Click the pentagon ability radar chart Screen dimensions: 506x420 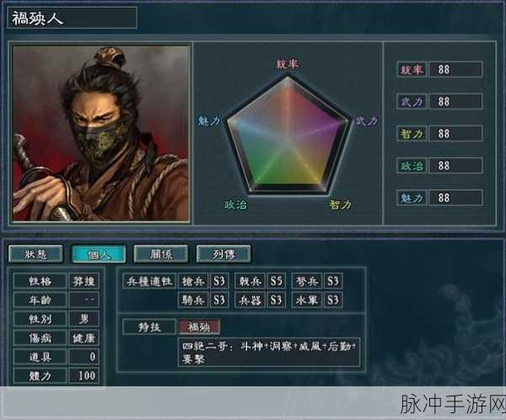(x=288, y=134)
